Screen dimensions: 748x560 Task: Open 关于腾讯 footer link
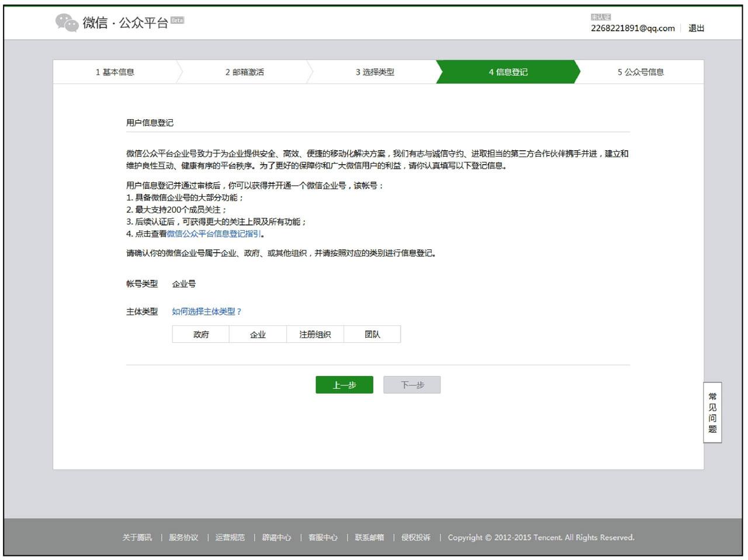coord(137,537)
